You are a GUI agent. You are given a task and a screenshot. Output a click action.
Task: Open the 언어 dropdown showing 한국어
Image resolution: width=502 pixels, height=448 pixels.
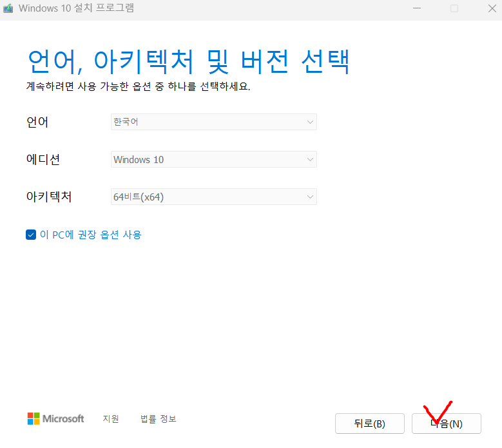point(213,122)
